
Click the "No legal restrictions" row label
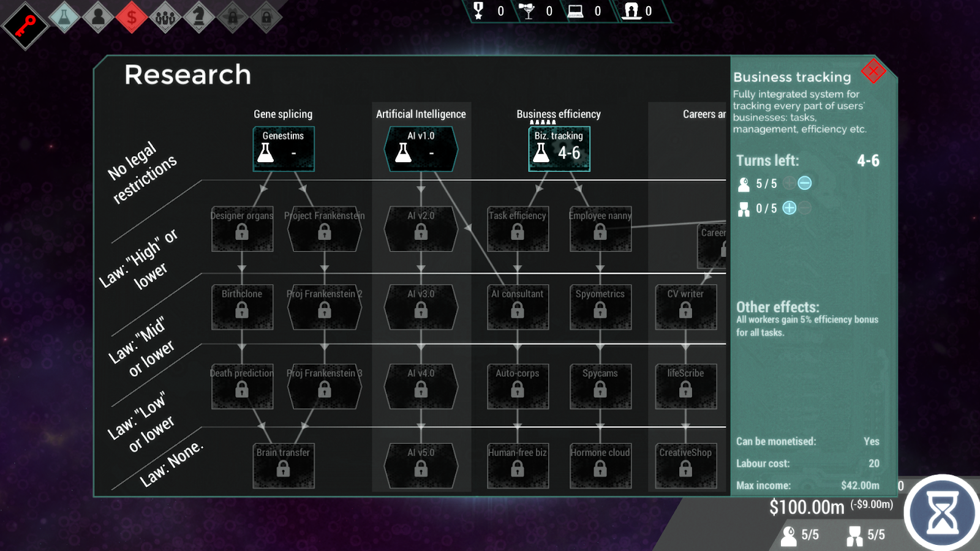[x=142, y=173]
